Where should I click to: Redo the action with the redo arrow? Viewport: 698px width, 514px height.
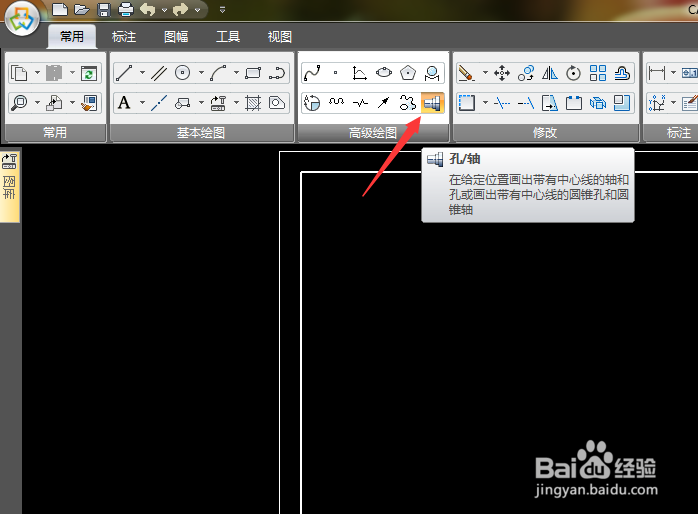point(180,9)
